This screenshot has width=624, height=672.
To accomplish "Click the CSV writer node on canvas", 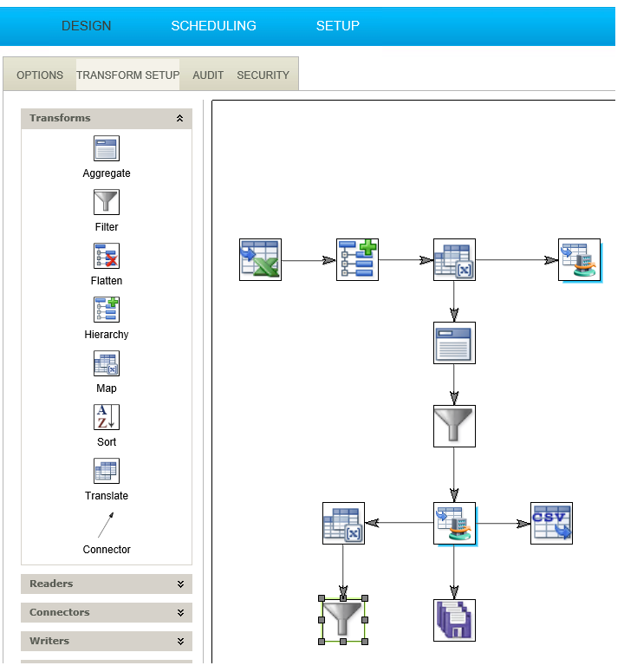I will pyautogui.click(x=551, y=523).
